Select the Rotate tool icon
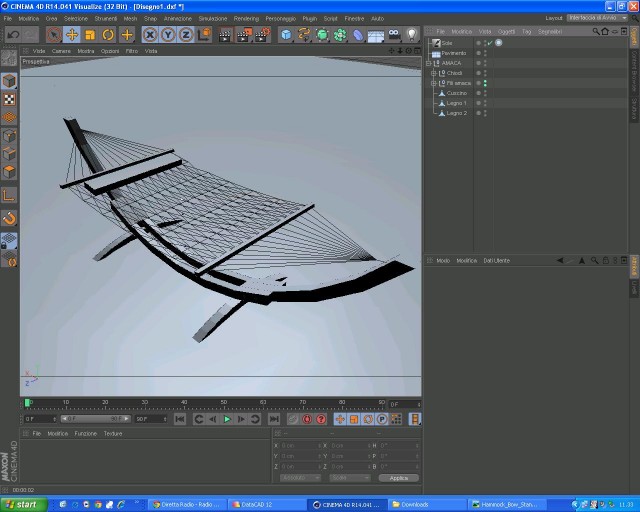This screenshot has width=640, height=512. coord(108,35)
